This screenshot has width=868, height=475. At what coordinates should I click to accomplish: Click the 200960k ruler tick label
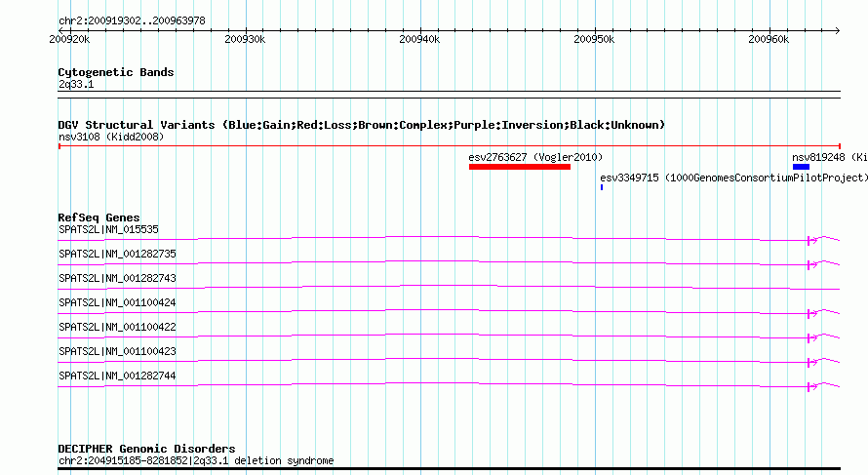(769, 39)
